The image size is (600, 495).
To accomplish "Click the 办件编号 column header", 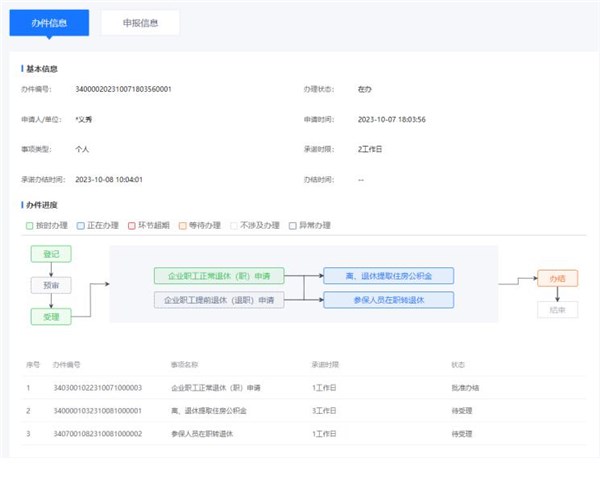I will click(x=67, y=365).
